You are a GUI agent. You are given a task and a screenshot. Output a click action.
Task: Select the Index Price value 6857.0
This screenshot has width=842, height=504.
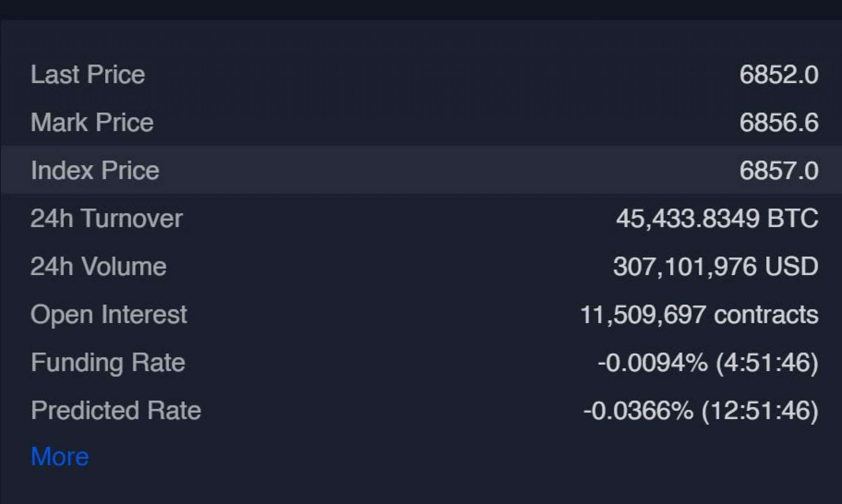pyautogui.click(x=778, y=170)
